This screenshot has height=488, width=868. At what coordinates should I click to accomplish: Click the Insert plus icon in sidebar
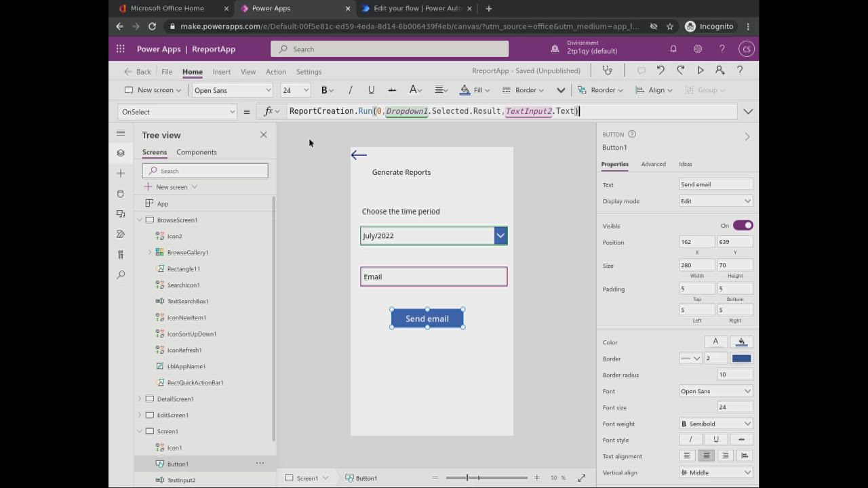(121, 173)
